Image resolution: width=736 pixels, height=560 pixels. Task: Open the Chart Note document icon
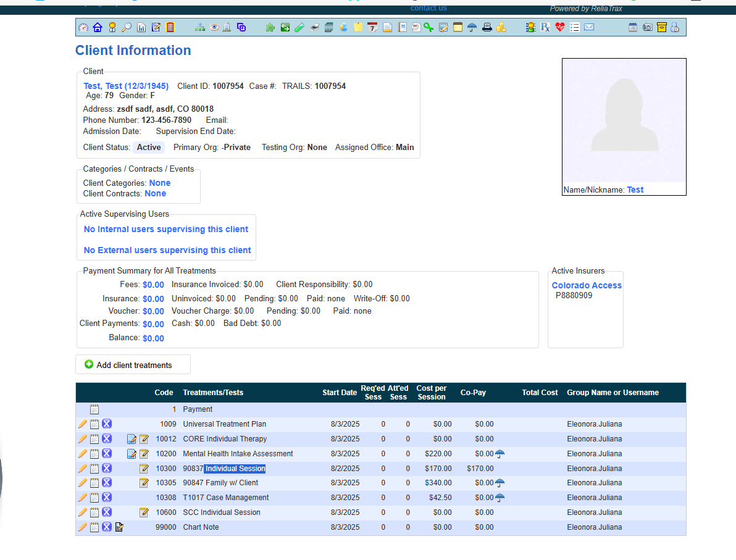[x=119, y=527]
